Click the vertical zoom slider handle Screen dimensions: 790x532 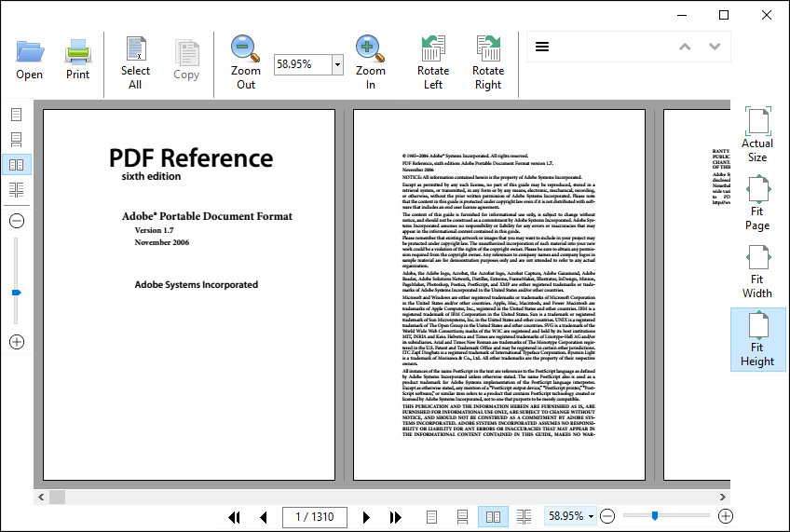pos(16,293)
